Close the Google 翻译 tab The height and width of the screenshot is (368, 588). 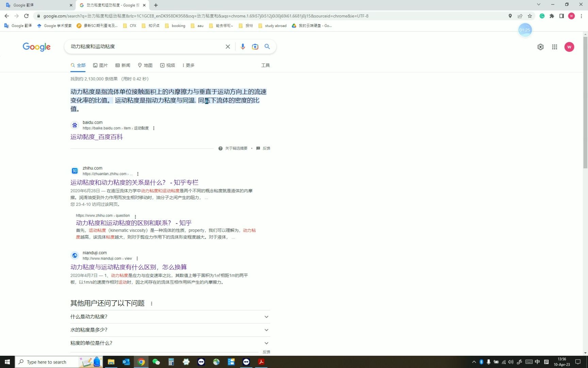coord(71,5)
